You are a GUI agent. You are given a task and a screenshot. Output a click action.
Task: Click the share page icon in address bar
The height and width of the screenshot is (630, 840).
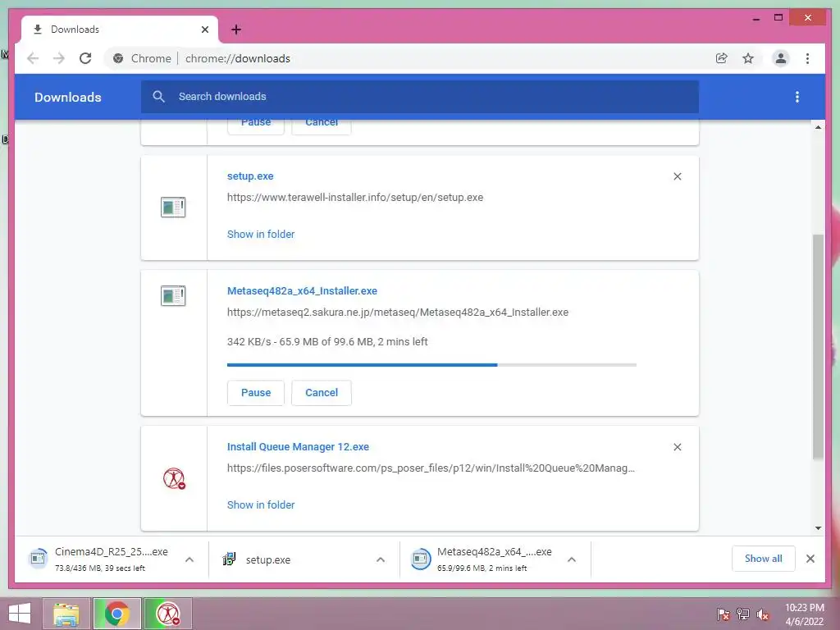(722, 58)
